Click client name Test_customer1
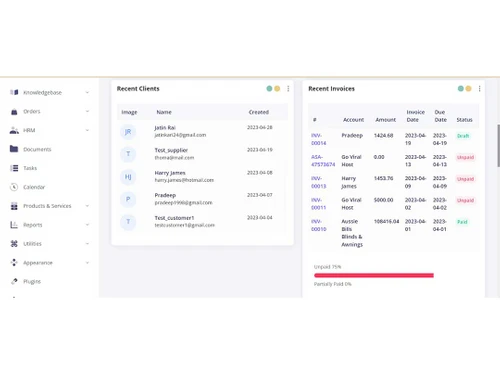Viewport: 500px width, 375px height. (174, 218)
